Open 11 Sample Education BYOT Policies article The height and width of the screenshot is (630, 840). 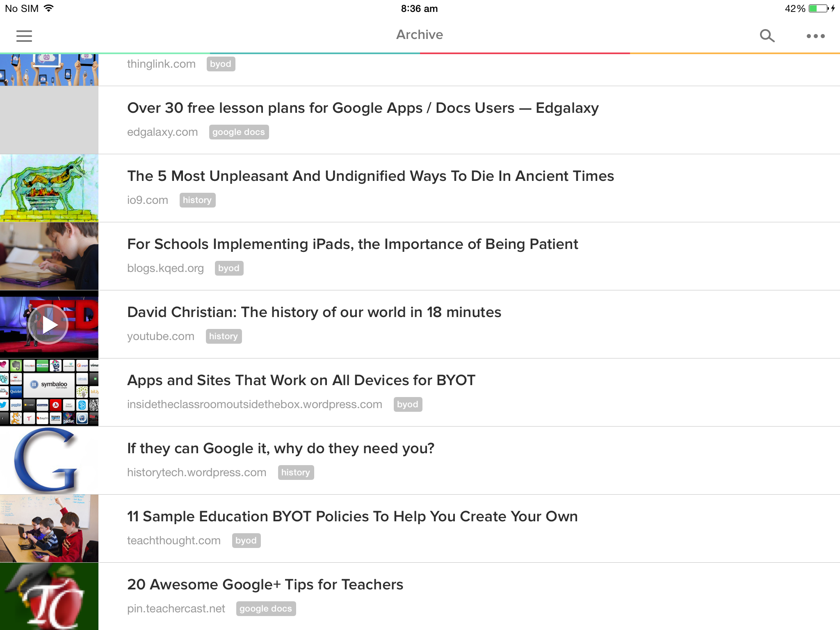352,517
